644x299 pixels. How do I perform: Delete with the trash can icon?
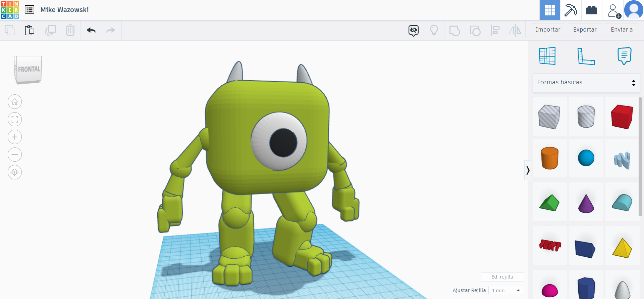coord(70,30)
